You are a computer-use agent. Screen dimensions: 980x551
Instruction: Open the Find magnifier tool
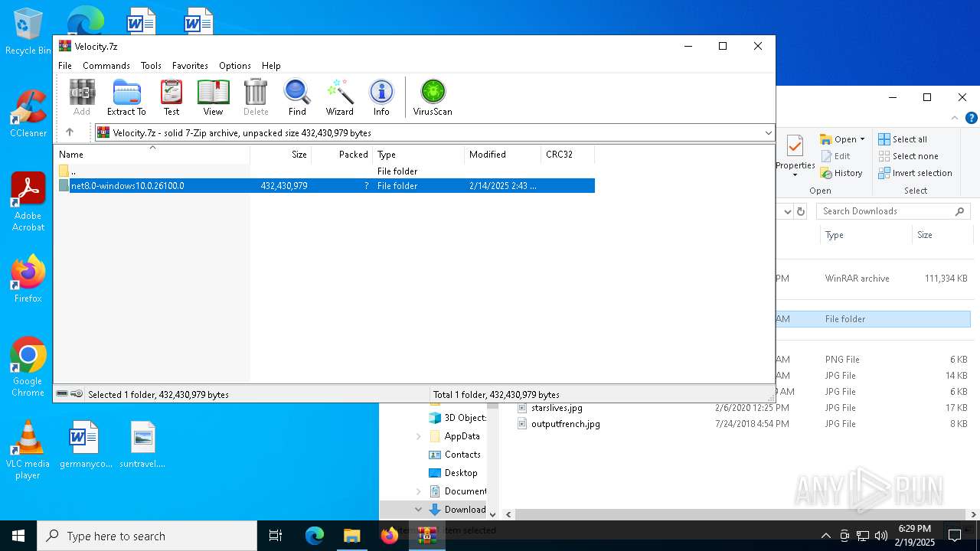pyautogui.click(x=297, y=97)
